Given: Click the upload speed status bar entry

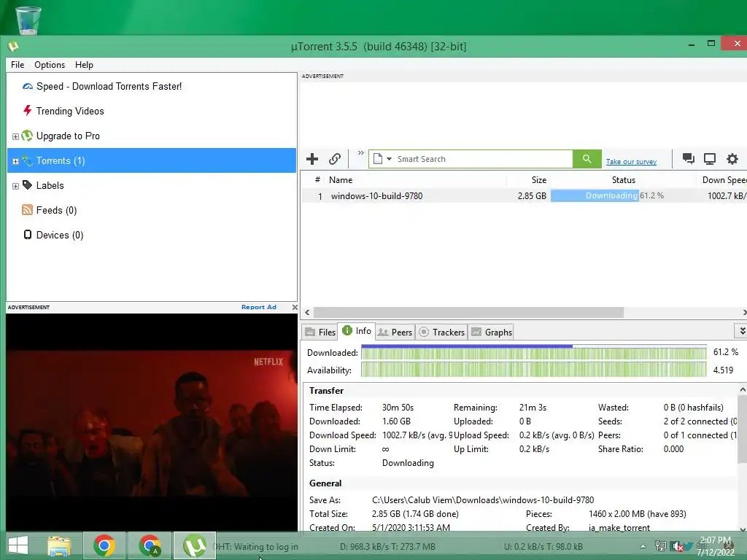Looking at the screenshot, I should (x=543, y=547).
